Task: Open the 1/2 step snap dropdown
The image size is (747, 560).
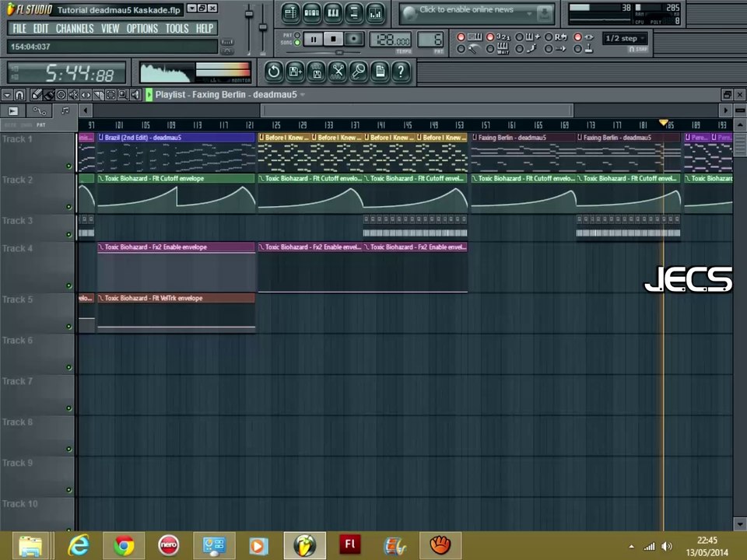Action: click(625, 38)
